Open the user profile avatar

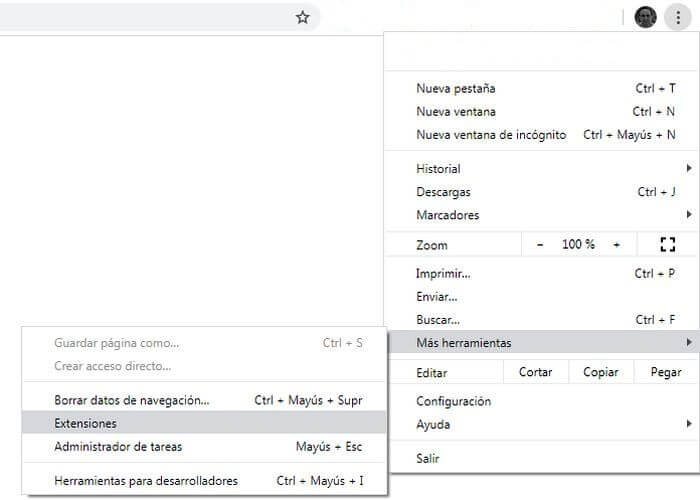[645, 17]
